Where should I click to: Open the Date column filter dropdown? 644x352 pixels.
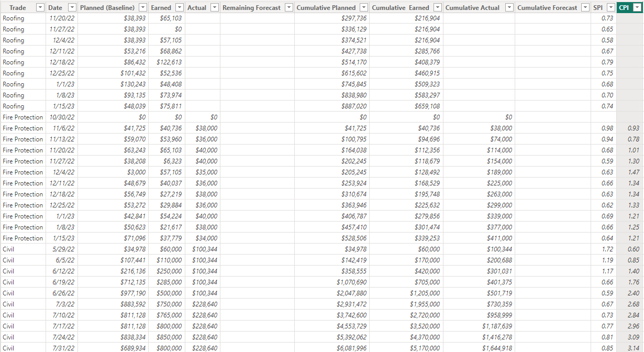72,8
